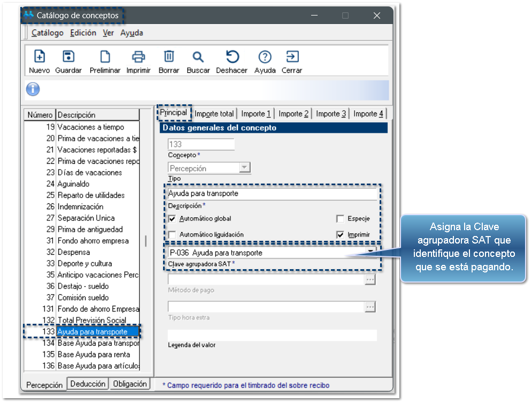Image resolution: width=532 pixels, height=403 pixels.
Task: Expand the Clave agrupadora SAT dropdown
Action: click(x=370, y=253)
